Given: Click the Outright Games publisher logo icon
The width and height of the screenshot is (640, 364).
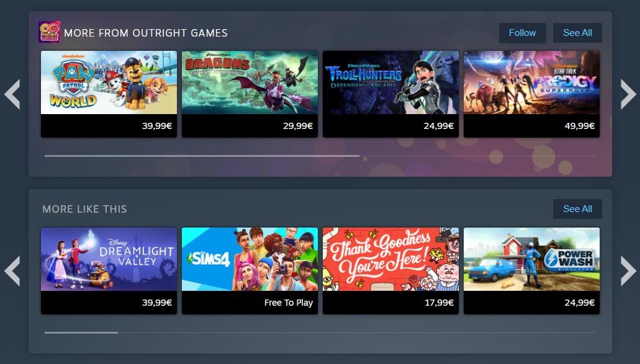Looking at the screenshot, I should point(50,32).
